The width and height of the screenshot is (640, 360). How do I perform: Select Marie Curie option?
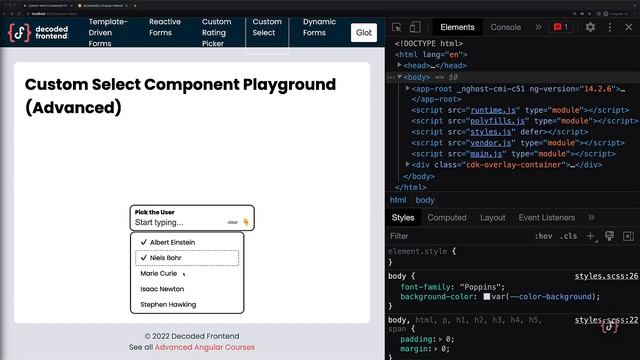(x=187, y=273)
